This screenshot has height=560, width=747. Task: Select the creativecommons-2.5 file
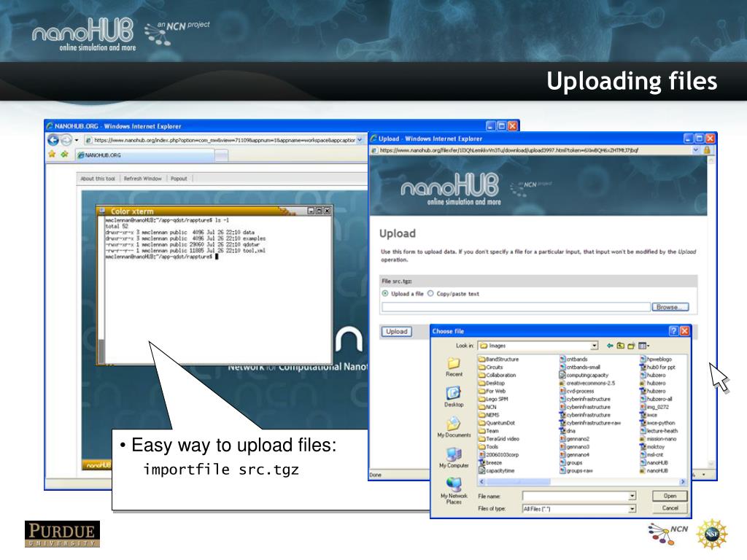(587, 383)
